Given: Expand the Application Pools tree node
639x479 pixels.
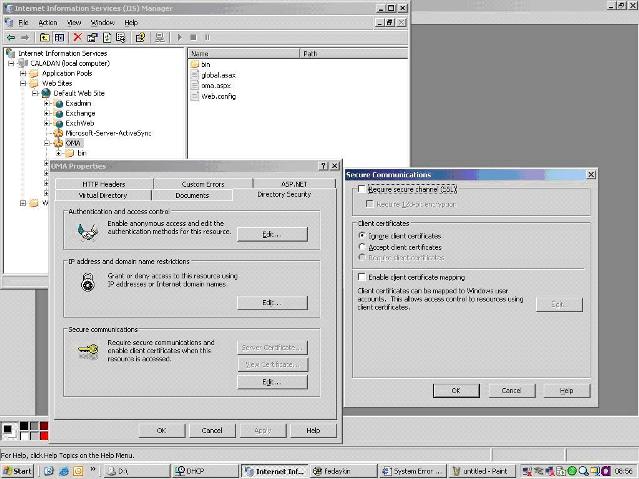Looking at the screenshot, I should [x=22, y=73].
